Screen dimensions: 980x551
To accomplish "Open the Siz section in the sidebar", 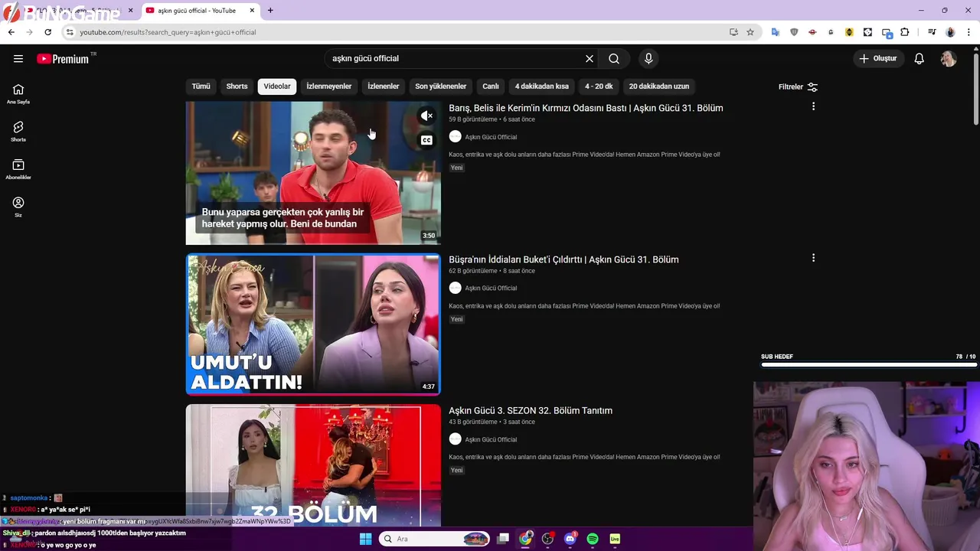I will (18, 207).
